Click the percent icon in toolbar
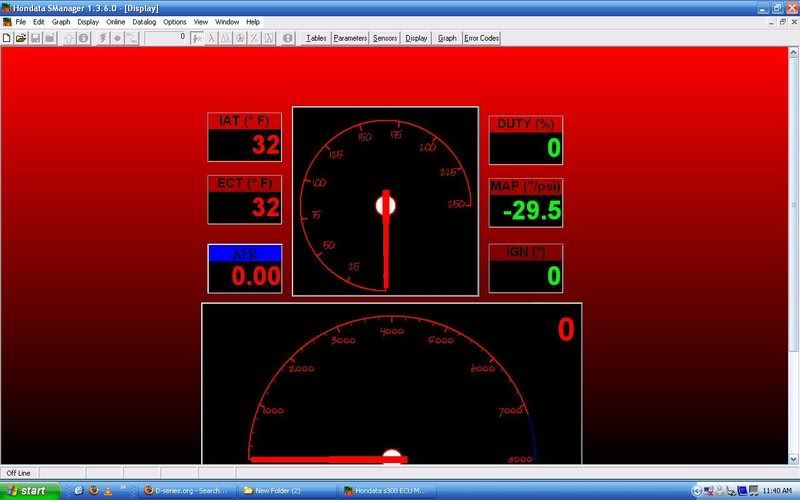This screenshot has height=500, width=800. 256,38
